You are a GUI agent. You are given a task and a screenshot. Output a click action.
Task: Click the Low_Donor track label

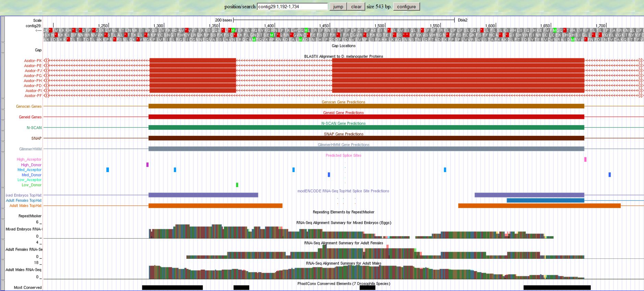point(32,185)
